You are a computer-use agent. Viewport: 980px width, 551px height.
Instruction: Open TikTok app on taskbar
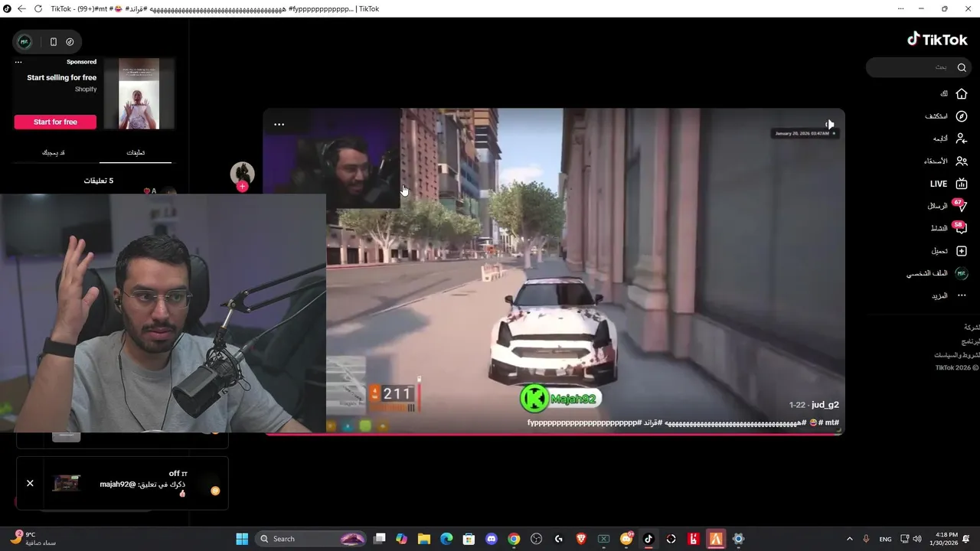pos(648,539)
